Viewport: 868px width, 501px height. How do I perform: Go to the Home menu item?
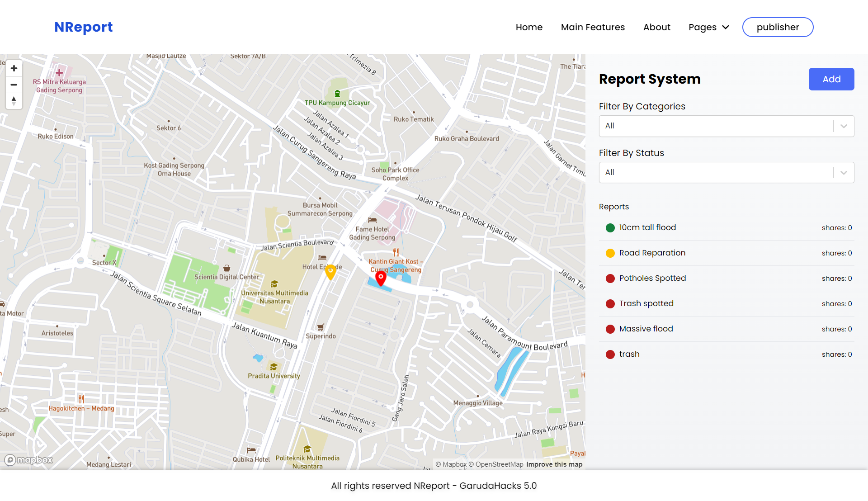point(529,27)
